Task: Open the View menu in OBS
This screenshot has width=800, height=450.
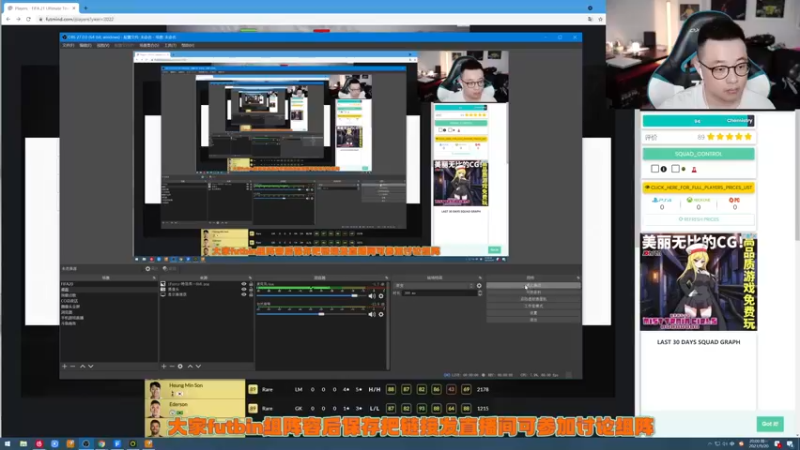Action: 103,45
